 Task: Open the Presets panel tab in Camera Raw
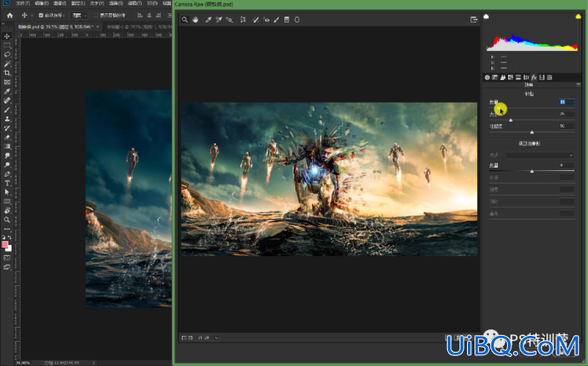point(550,78)
